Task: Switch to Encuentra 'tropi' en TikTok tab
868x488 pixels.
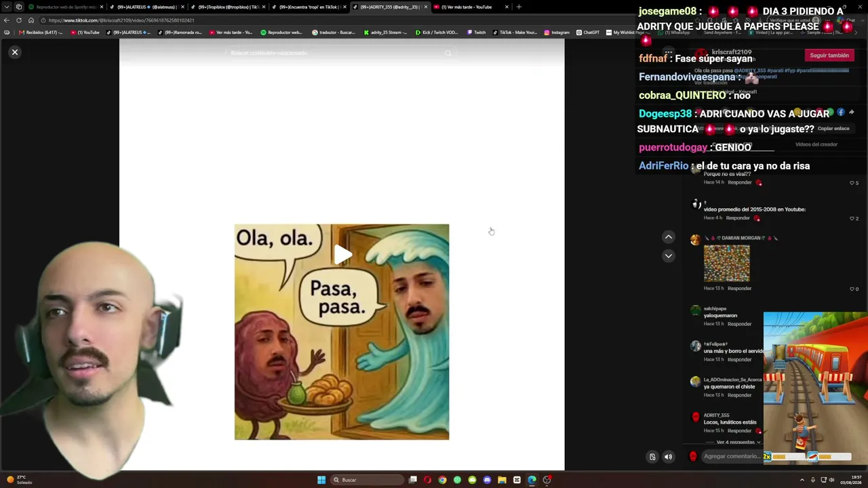Action: (x=309, y=7)
